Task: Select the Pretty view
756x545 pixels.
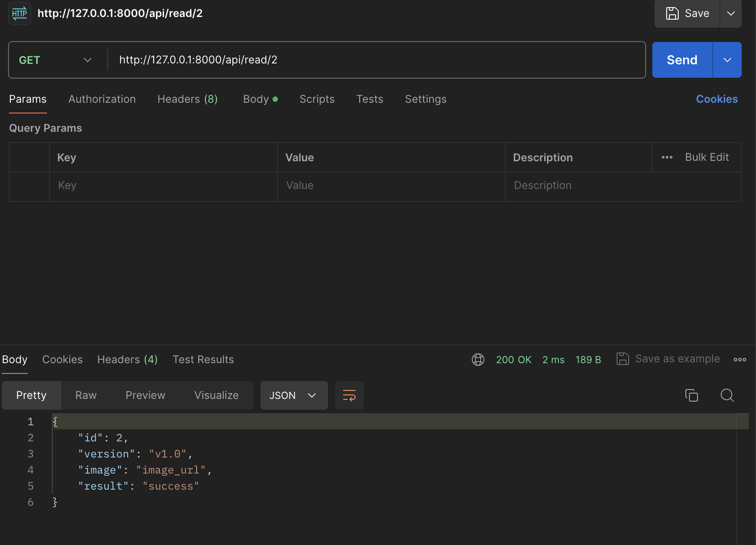Action: pos(31,395)
